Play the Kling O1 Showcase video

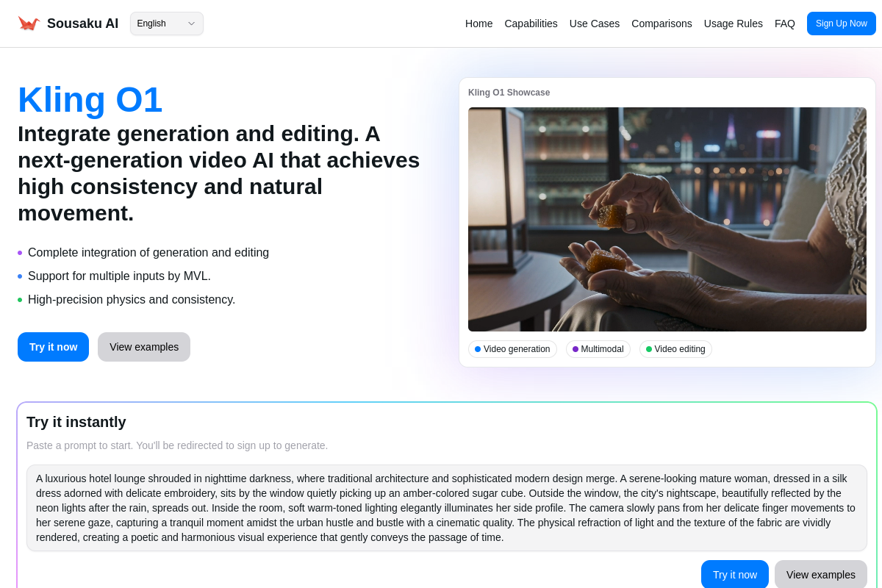667,219
